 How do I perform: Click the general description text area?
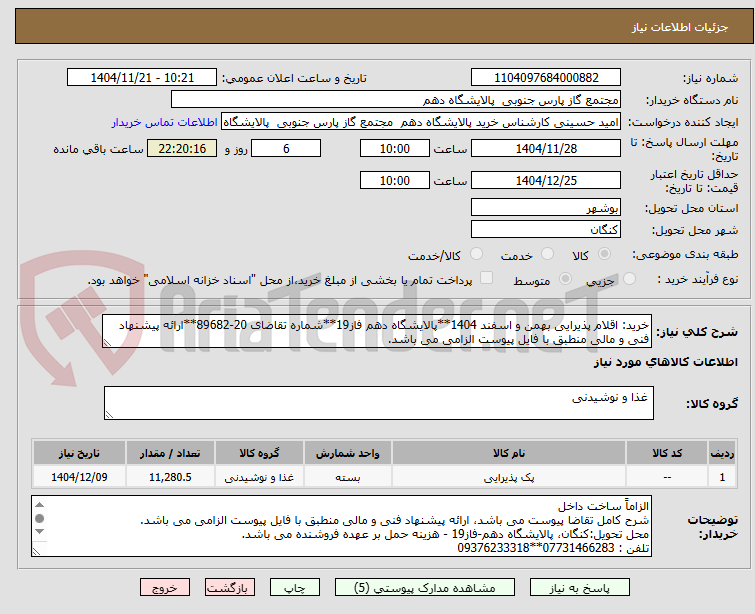pyautogui.click(x=377, y=331)
